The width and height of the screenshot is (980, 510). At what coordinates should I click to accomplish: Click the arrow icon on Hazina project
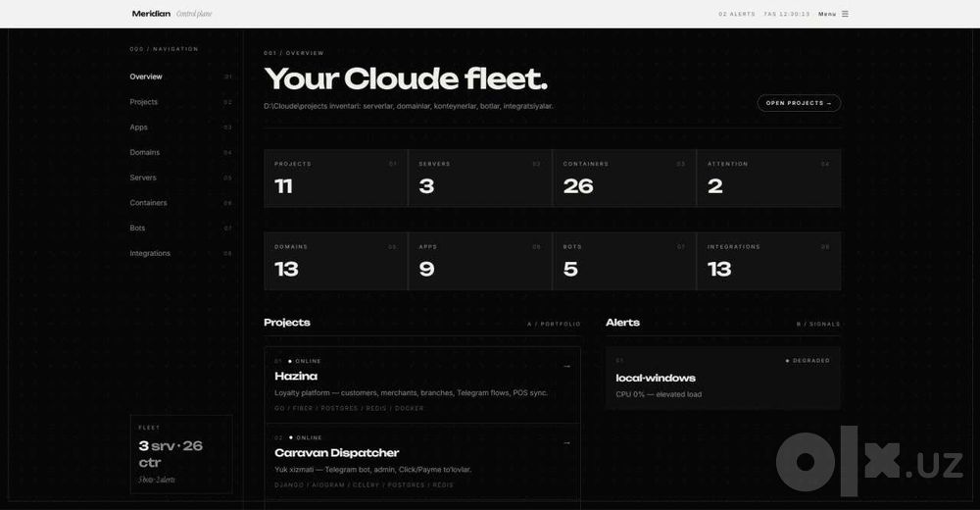click(566, 366)
